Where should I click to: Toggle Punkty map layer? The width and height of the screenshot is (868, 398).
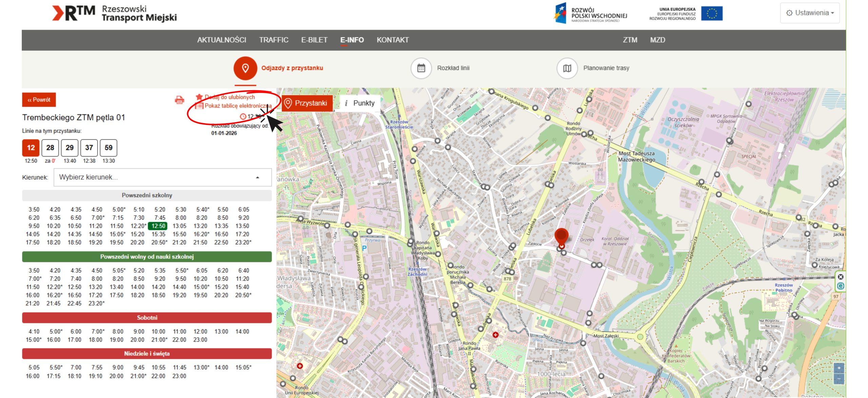point(360,103)
